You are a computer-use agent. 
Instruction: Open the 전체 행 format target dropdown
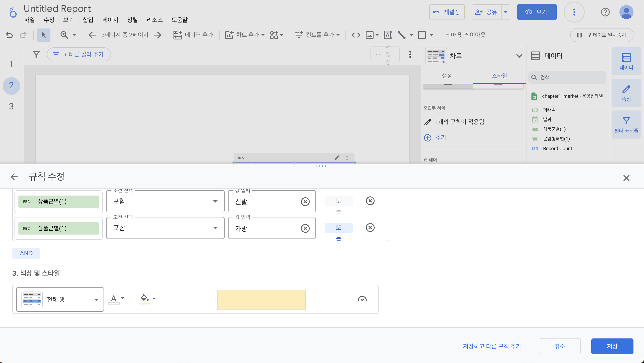pyautogui.click(x=60, y=299)
